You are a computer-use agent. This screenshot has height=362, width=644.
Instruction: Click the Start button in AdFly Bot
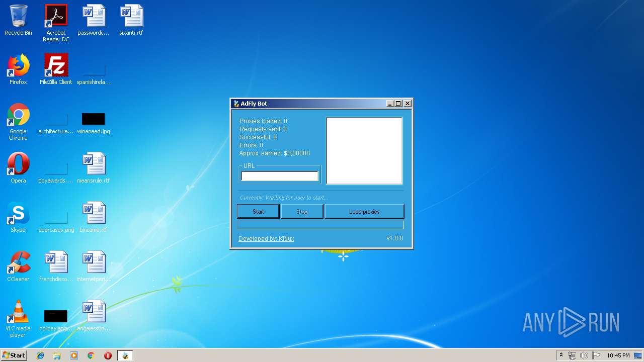tap(258, 212)
